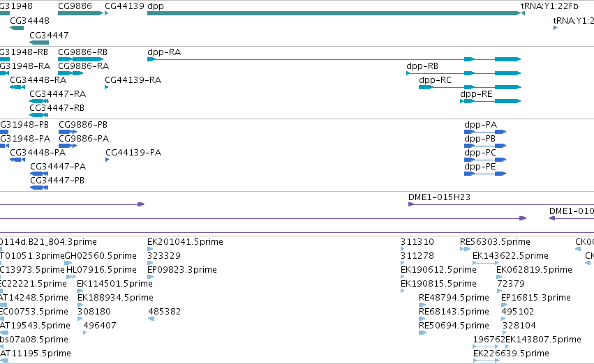The height and width of the screenshot is (364, 594).
Task: Select EK190612.5prime EST arrow
Action: (x=403, y=277)
